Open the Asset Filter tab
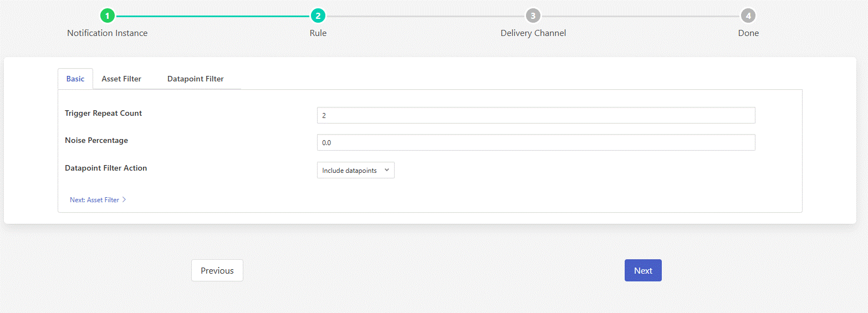This screenshot has height=313, width=868. (x=121, y=79)
